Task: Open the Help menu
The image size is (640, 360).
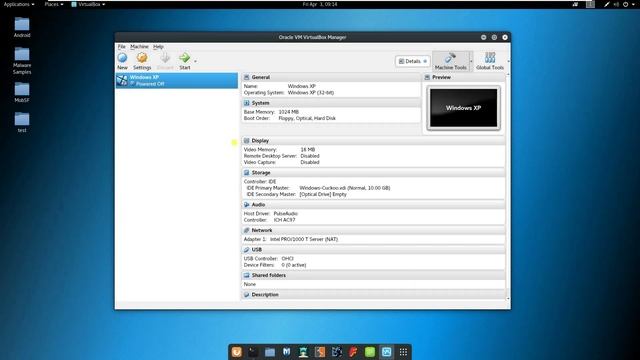Action: pyautogui.click(x=158, y=47)
